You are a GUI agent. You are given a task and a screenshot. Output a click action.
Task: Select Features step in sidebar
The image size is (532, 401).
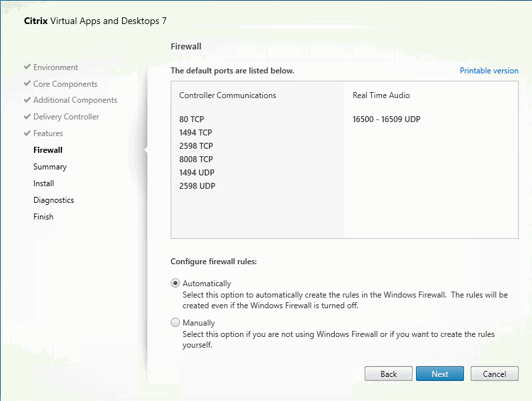point(48,133)
